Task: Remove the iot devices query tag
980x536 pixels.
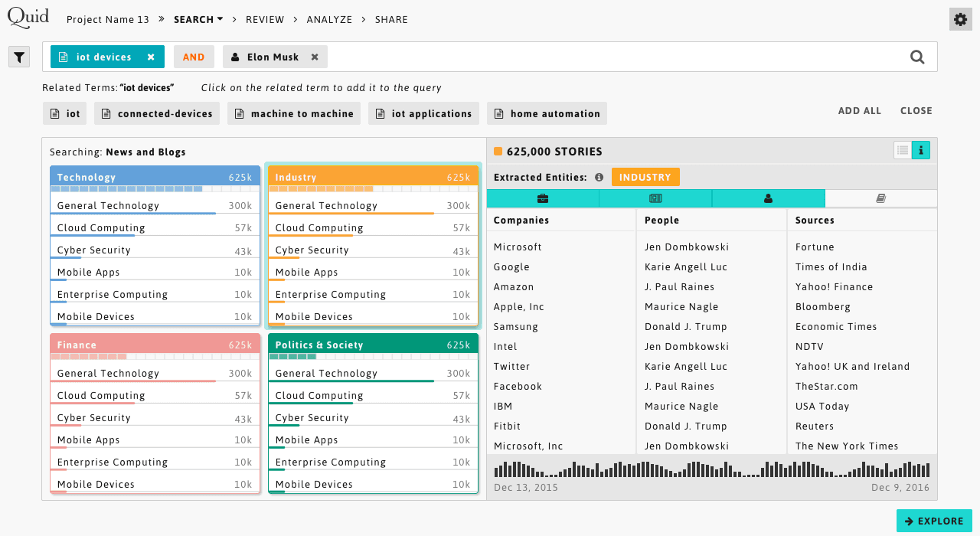Action: click(151, 57)
